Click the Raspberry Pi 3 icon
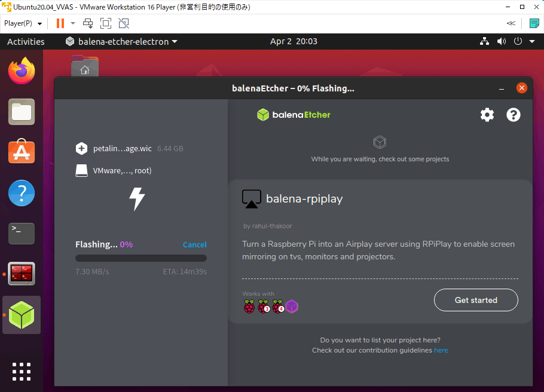The image size is (544, 392). click(264, 307)
